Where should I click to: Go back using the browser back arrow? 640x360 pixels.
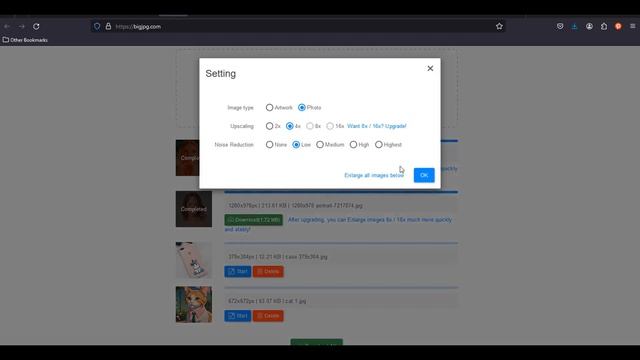pos(7,27)
